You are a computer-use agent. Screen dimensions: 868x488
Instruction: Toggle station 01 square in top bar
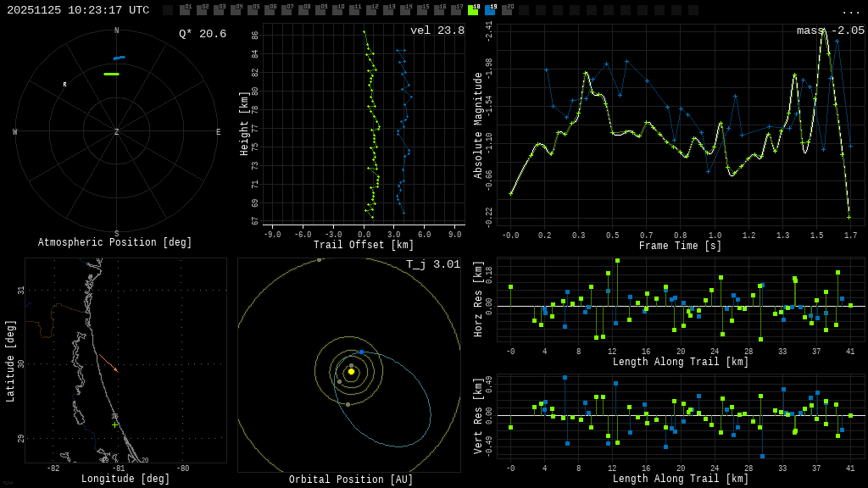click(x=185, y=10)
